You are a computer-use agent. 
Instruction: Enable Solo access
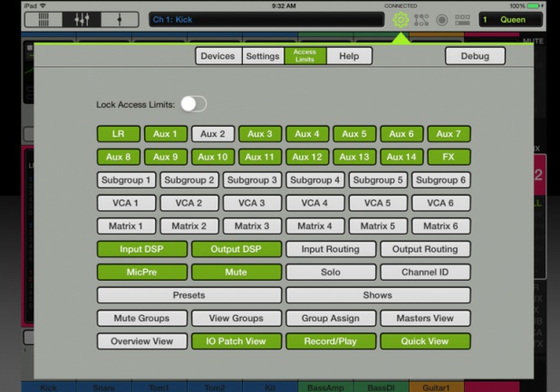[x=331, y=272]
